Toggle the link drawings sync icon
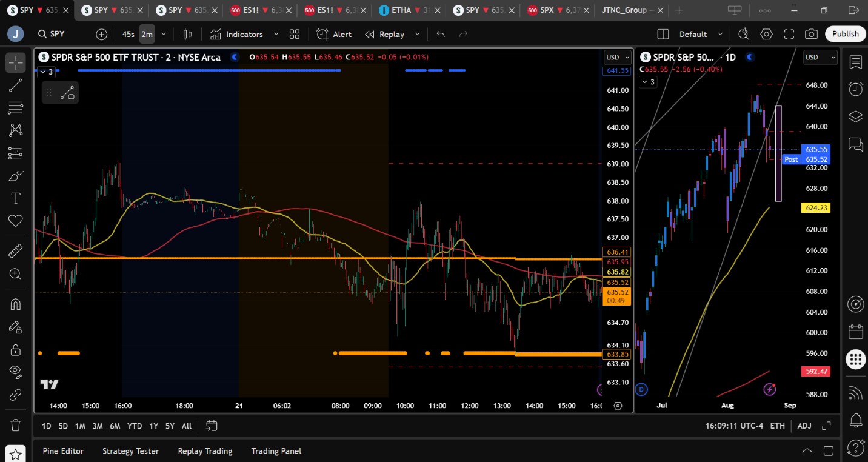The height and width of the screenshot is (462, 868). point(16,395)
